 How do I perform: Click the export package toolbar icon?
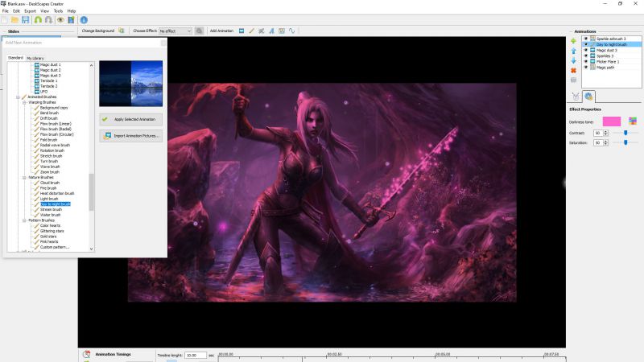click(71, 19)
